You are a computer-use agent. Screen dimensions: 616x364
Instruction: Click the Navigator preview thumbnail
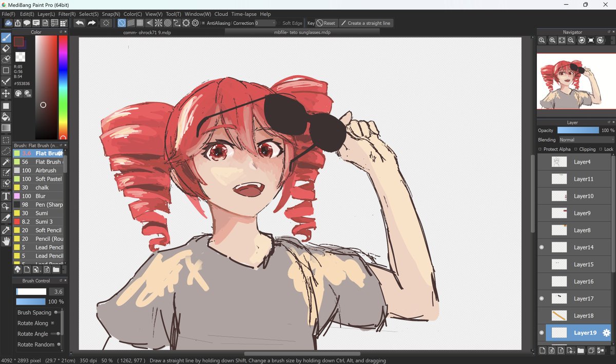[576, 80]
